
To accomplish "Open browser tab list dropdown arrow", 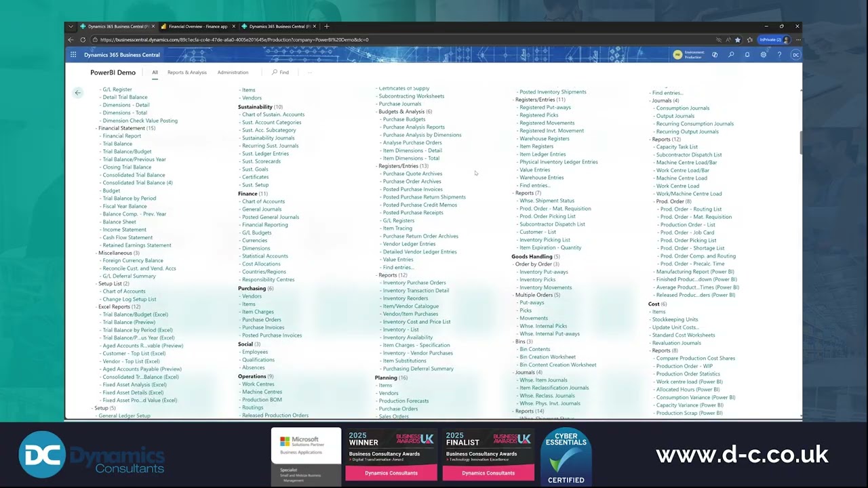I will pyautogui.click(x=71, y=26).
